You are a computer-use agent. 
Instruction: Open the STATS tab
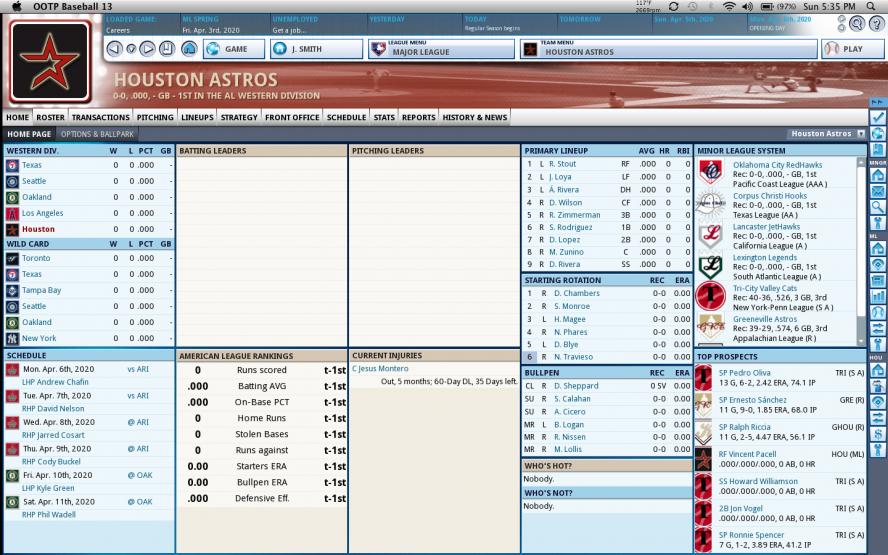click(384, 117)
